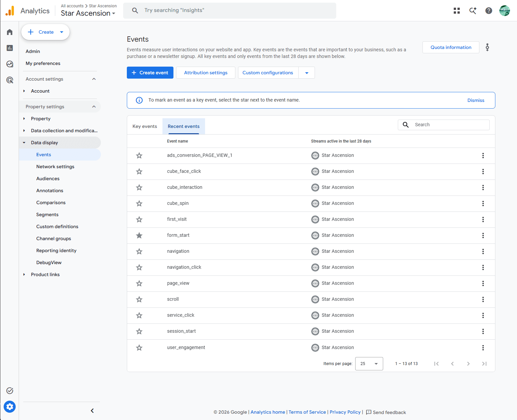The height and width of the screenshot is (420, 517).
Task: Expand the Account tree item
Action: (24, 91)
